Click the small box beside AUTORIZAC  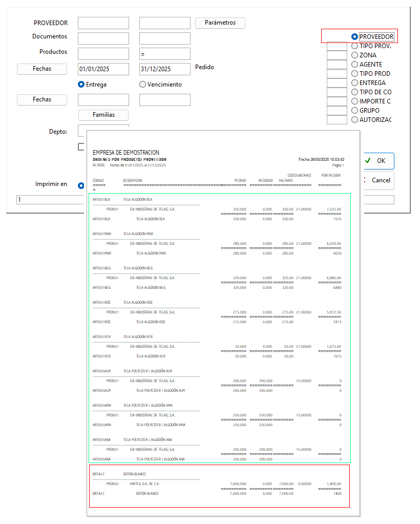[337, 120]
